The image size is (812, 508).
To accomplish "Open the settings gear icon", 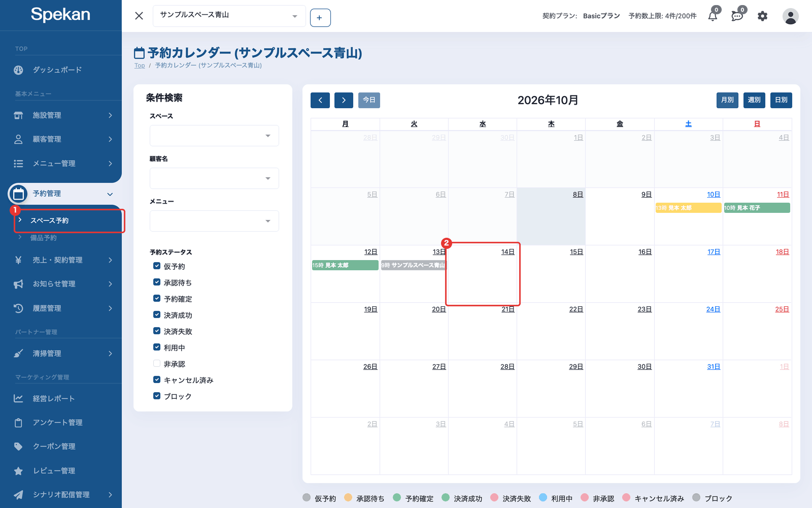I will (762, 16).
